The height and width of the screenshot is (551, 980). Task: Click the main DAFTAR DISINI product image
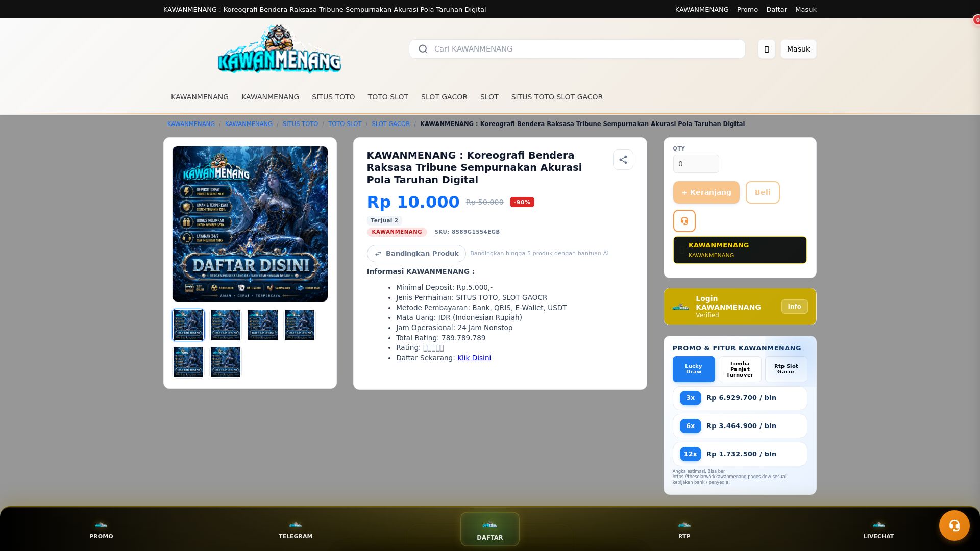click(250, 223)
